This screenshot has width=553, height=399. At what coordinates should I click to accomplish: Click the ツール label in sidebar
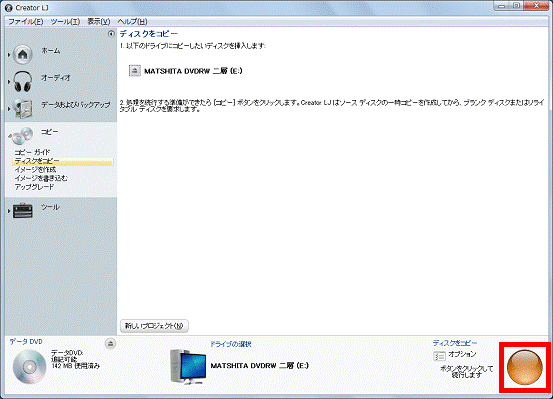point(50,207)
